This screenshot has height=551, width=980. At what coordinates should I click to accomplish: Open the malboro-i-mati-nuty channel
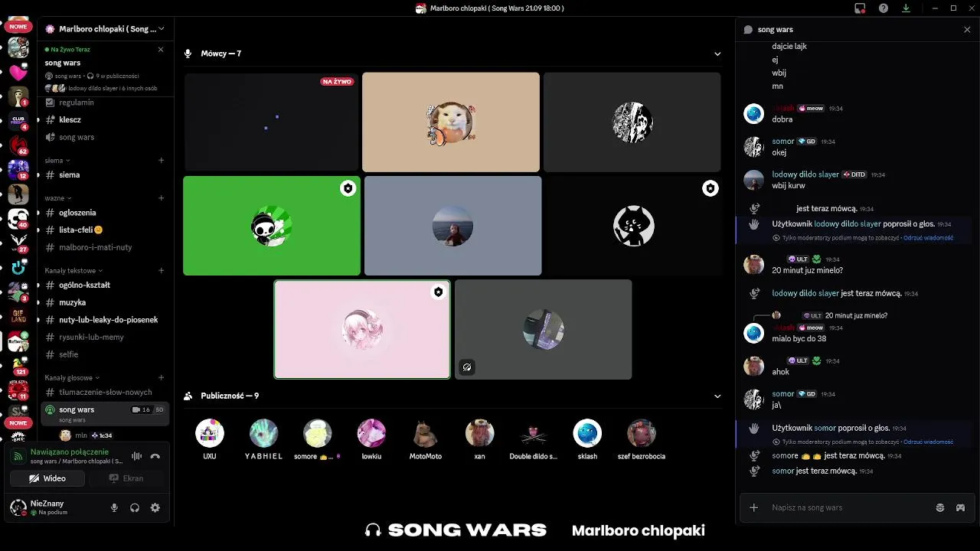(x=105, y=247)
